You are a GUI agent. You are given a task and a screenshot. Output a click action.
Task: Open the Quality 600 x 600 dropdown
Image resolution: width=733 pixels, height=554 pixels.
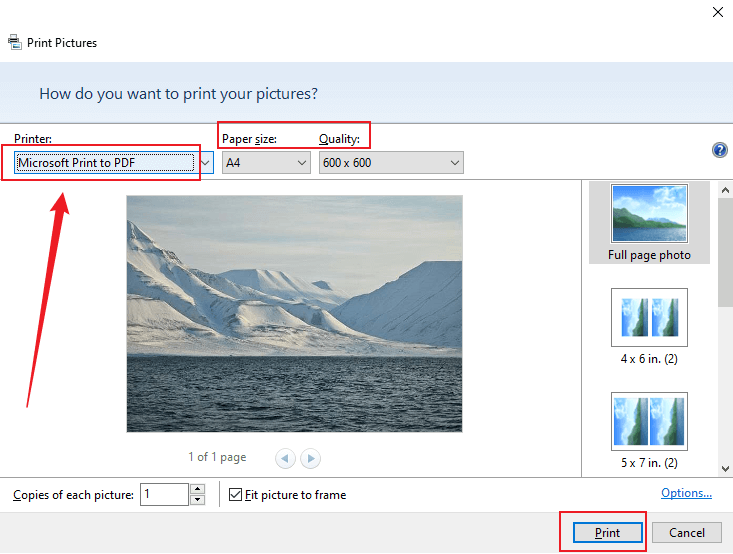(x=391, y=163)
